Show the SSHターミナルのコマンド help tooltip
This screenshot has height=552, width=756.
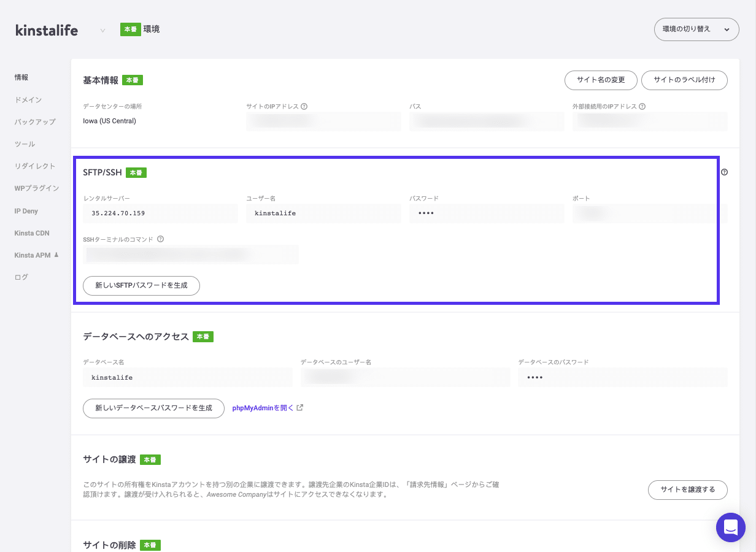[x=160, y=239]
